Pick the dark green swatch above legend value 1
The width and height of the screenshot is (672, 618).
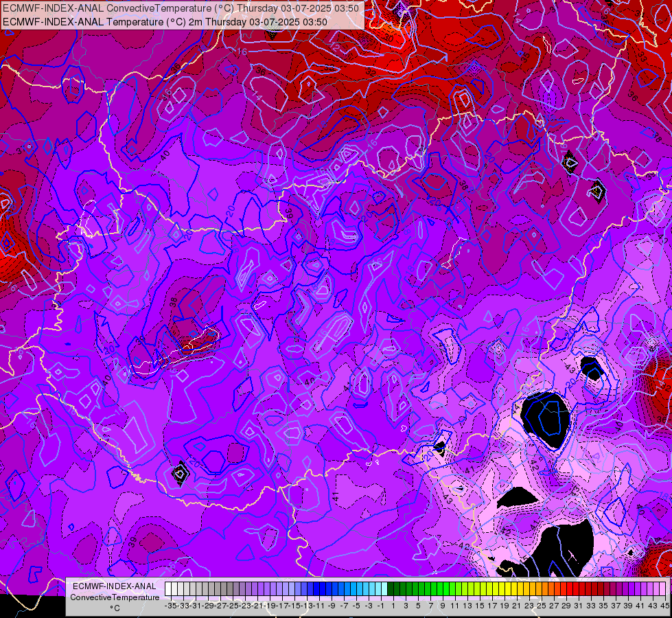(x=391, y=588)
